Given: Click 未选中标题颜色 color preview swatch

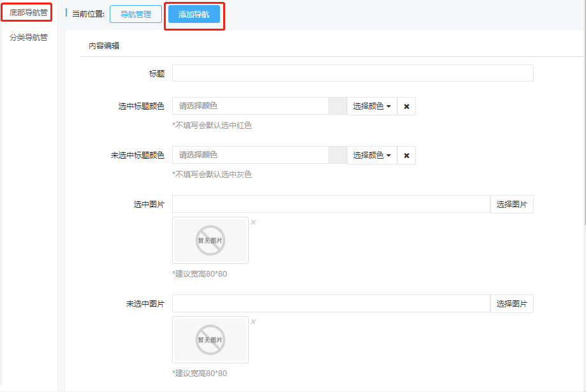Looking at the screenshot, I should click(338, 155).
